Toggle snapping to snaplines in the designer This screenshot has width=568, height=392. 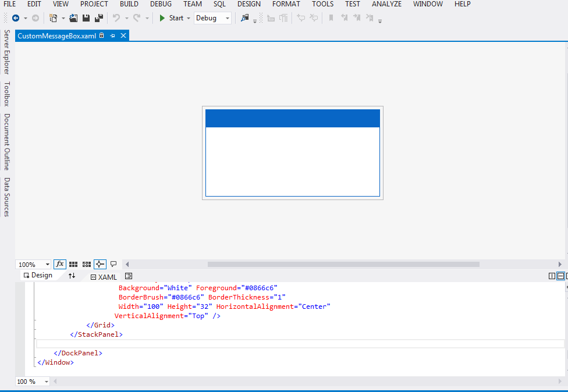pyautogui.click(x=100, y=264)
